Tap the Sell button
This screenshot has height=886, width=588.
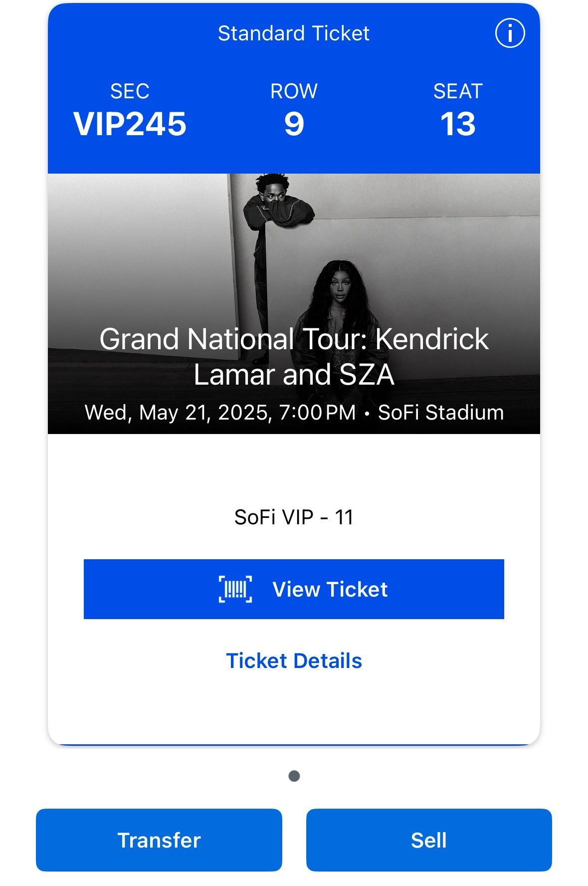[x=429, y=840]
